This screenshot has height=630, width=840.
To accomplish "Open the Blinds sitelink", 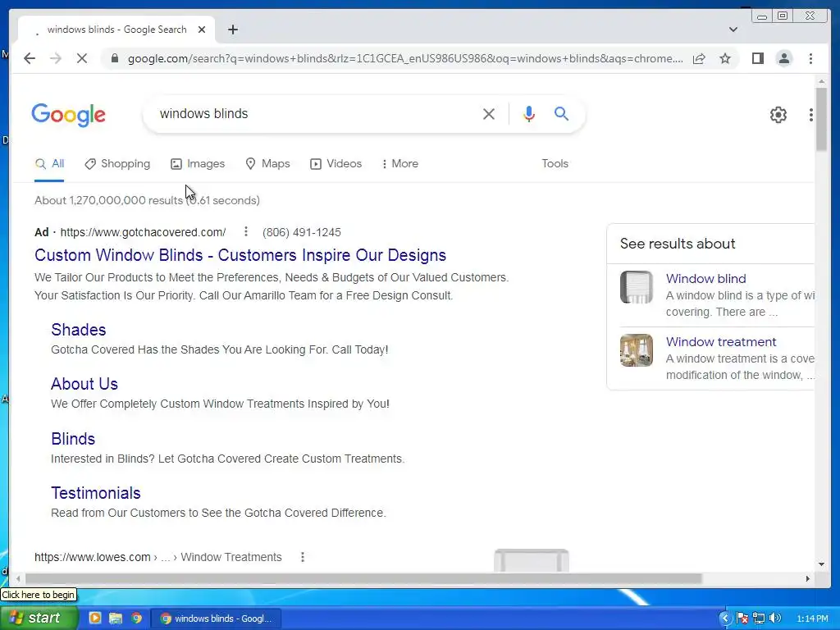I will 73,439.
